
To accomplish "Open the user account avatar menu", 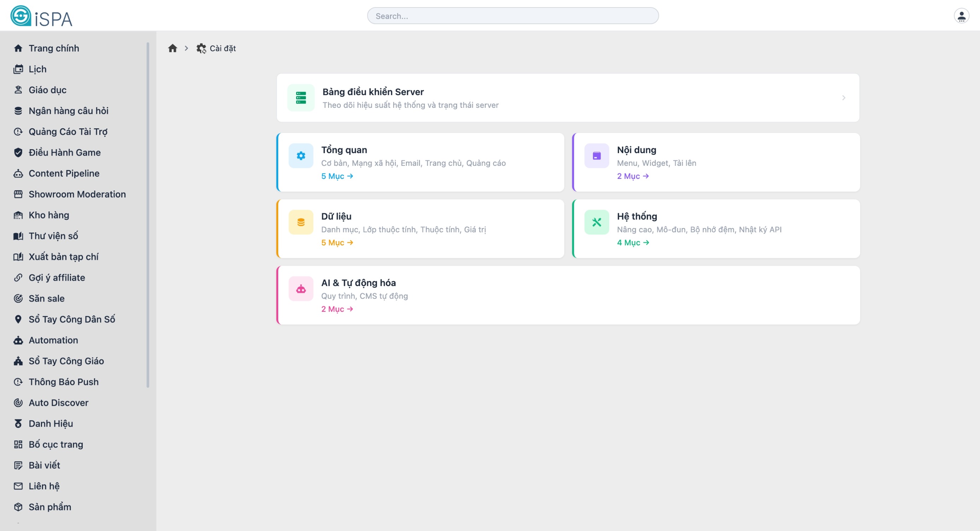I will pos(961,16).
